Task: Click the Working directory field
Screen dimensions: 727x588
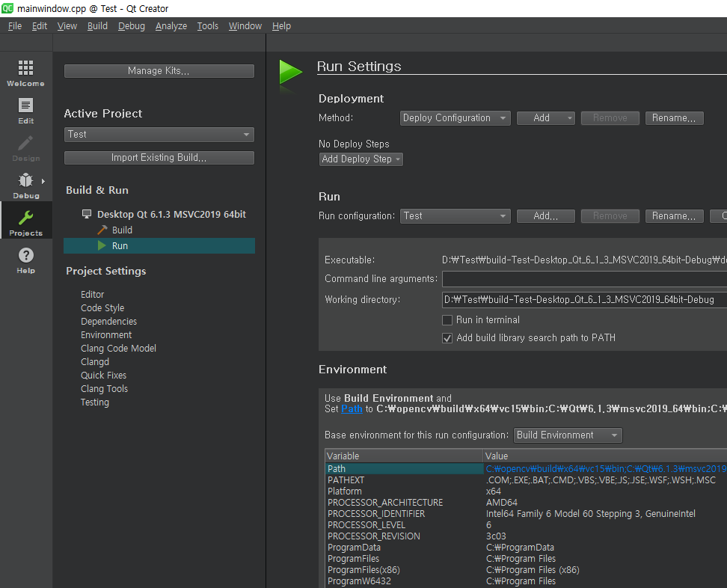Action: (x=584, y=300)
